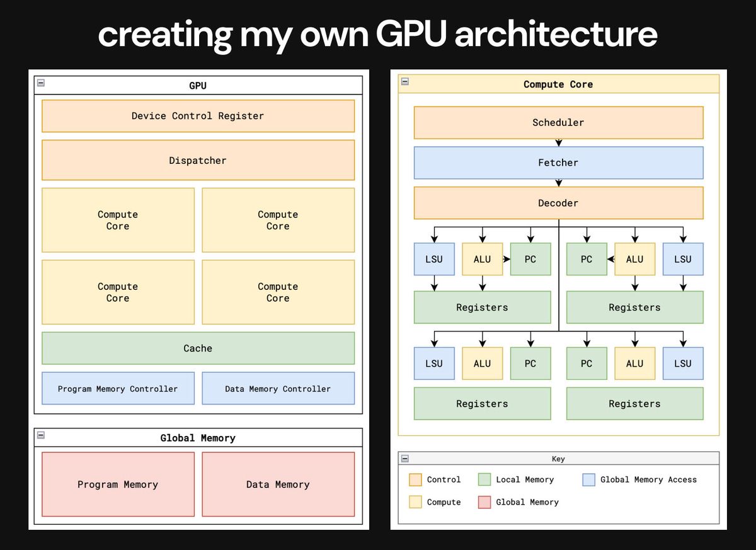756x550 pixels.
Task: Click the Cache block
Action: click(198, 348)
